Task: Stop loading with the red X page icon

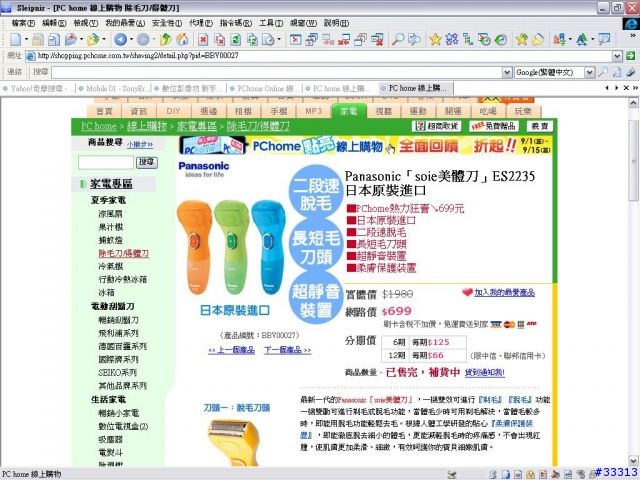Action: pyautogui.click(x=203, y=39)
